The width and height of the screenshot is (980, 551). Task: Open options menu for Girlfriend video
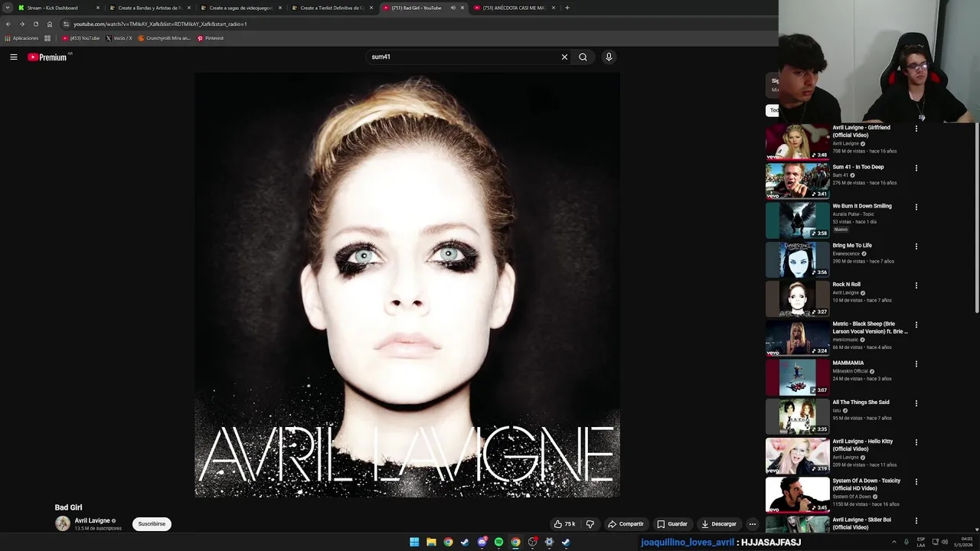coord(916,129)
